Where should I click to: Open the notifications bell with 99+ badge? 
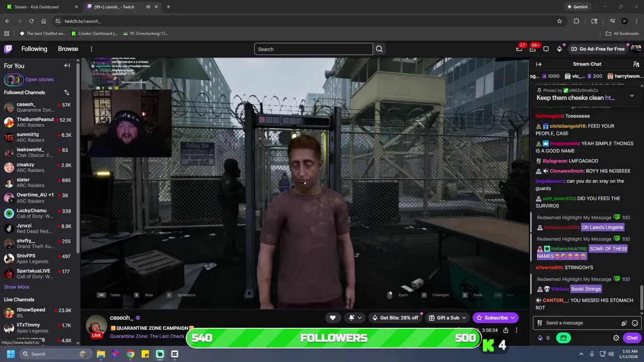533,49
